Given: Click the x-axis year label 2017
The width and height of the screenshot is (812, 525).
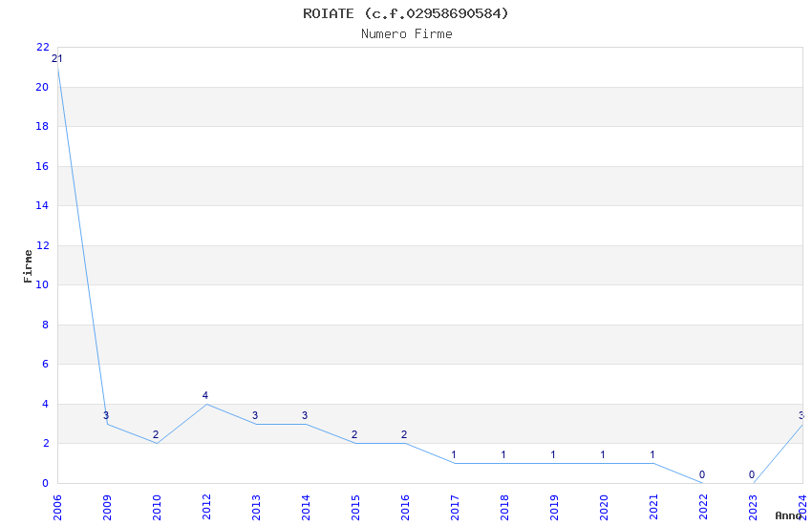Looking at the screenshot, I should coord(455,507).
